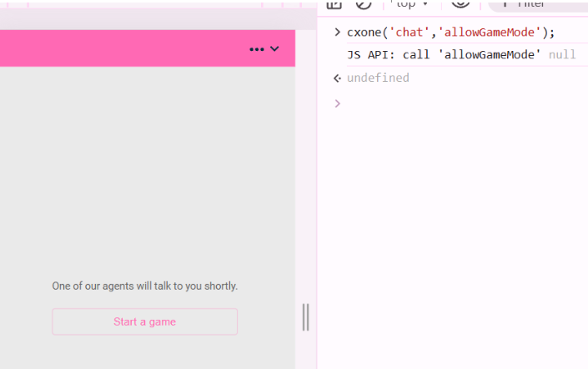Toggle the console sidebar icon
The width and height of the screenshot is (588, 369).
coord(334,3)
